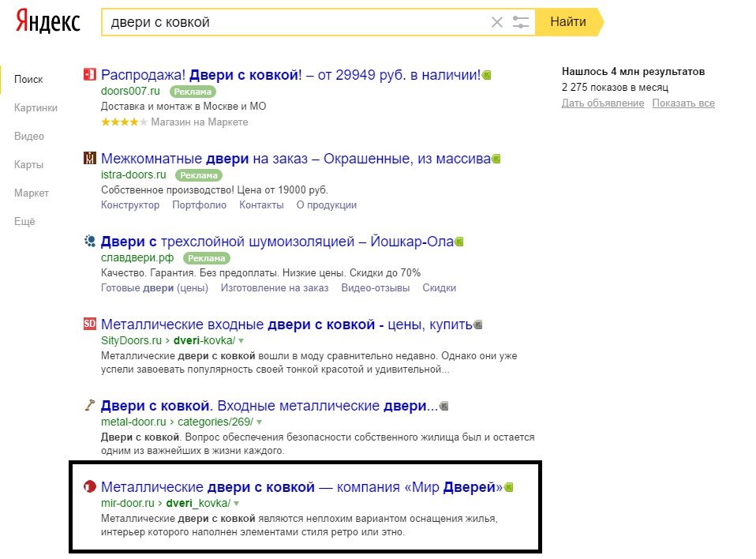Click Магазин на Маркете text
The image size is (756, 559).
pos(200,122)
